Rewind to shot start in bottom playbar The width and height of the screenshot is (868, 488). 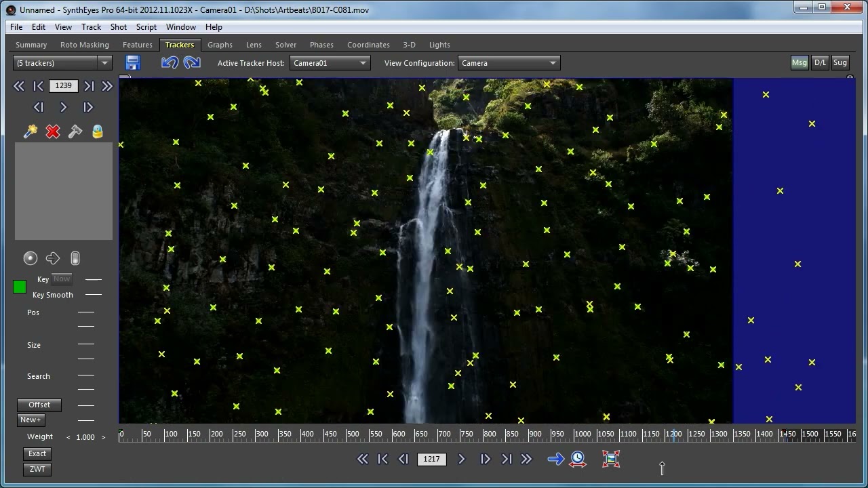pyautogui.click(x=363, y=459)
